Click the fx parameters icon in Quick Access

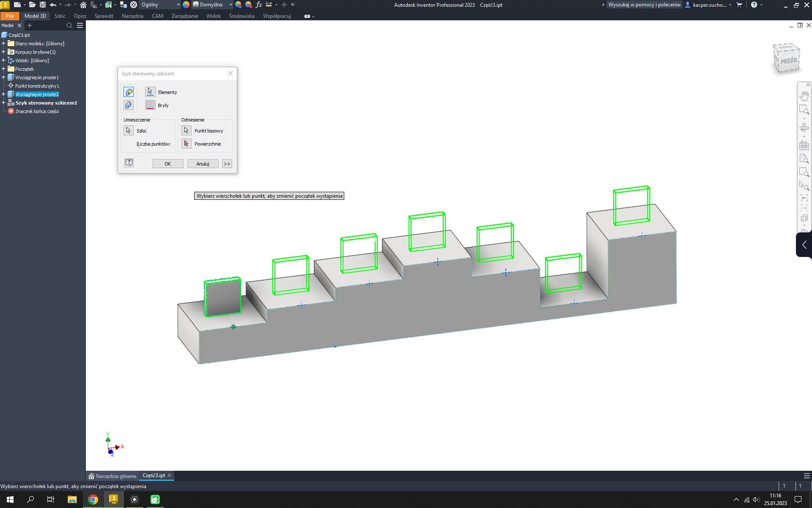(259, 5)
